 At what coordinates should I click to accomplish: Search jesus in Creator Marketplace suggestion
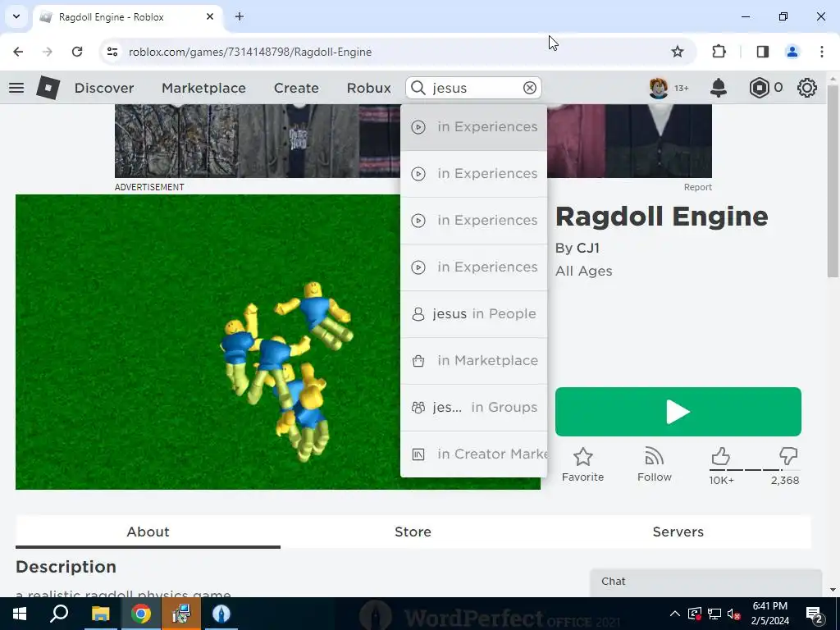(473, 454)
